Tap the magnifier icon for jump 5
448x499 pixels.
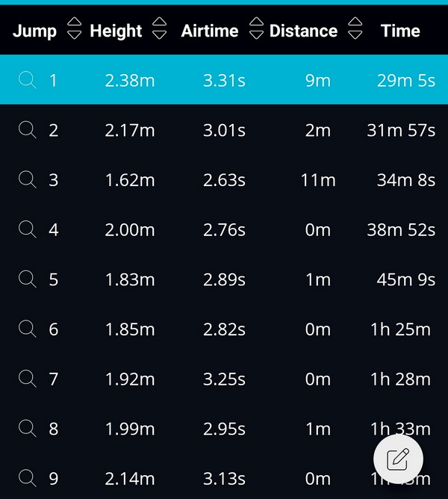(28, 279)
